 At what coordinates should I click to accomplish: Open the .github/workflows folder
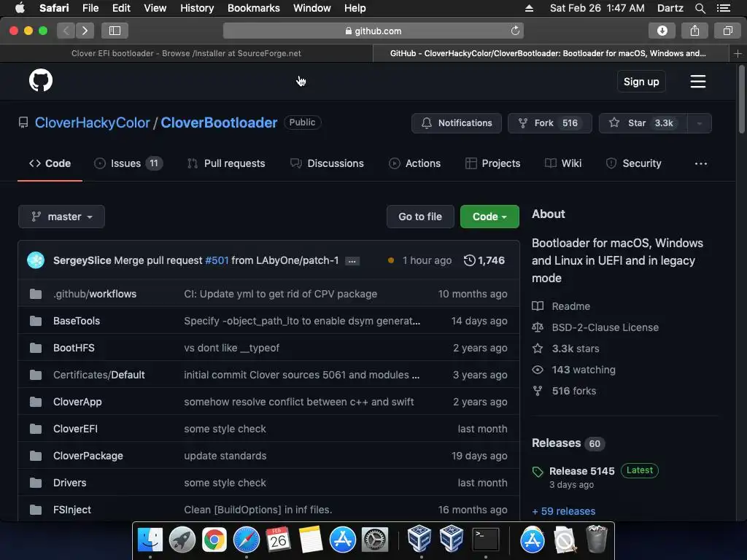click(x=95, y=295)
